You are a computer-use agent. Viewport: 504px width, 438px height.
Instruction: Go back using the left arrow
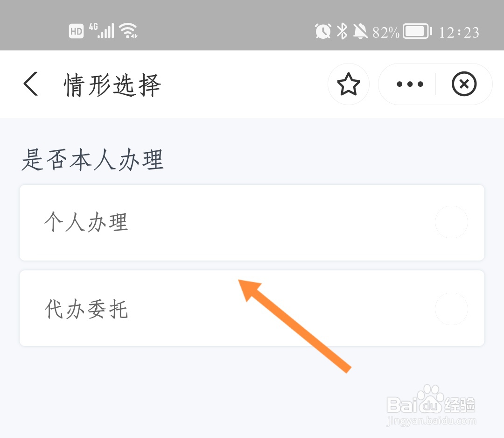[x=31, y=84]
